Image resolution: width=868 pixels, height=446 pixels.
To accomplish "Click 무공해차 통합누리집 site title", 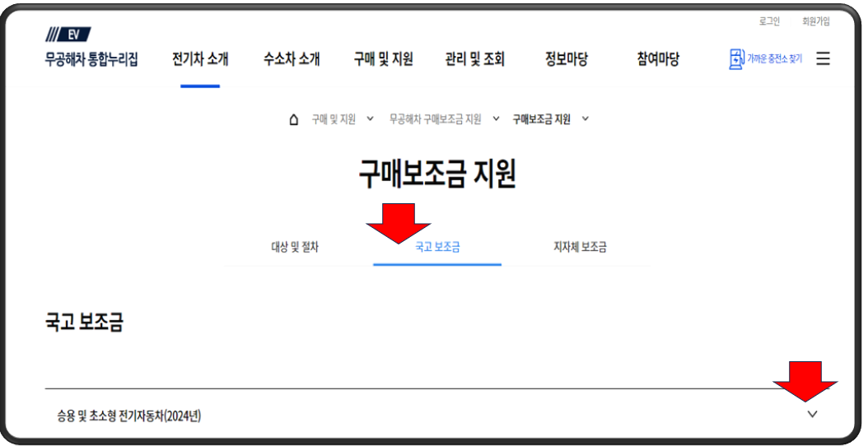I will tap(91, 58).
